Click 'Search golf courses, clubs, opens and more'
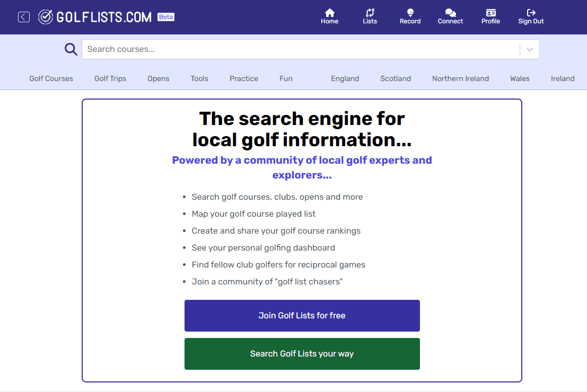 point(277,197)
